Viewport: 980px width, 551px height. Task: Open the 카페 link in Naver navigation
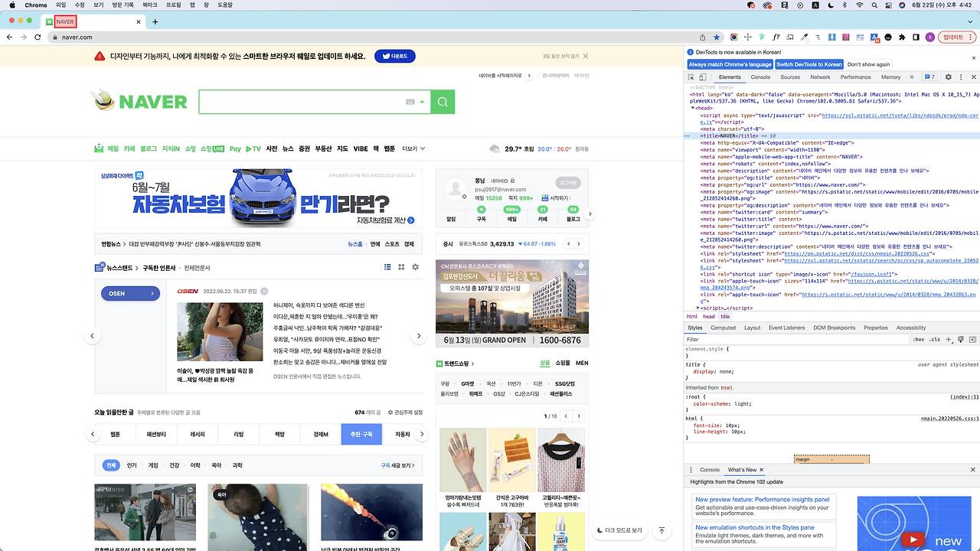point(129,148)
